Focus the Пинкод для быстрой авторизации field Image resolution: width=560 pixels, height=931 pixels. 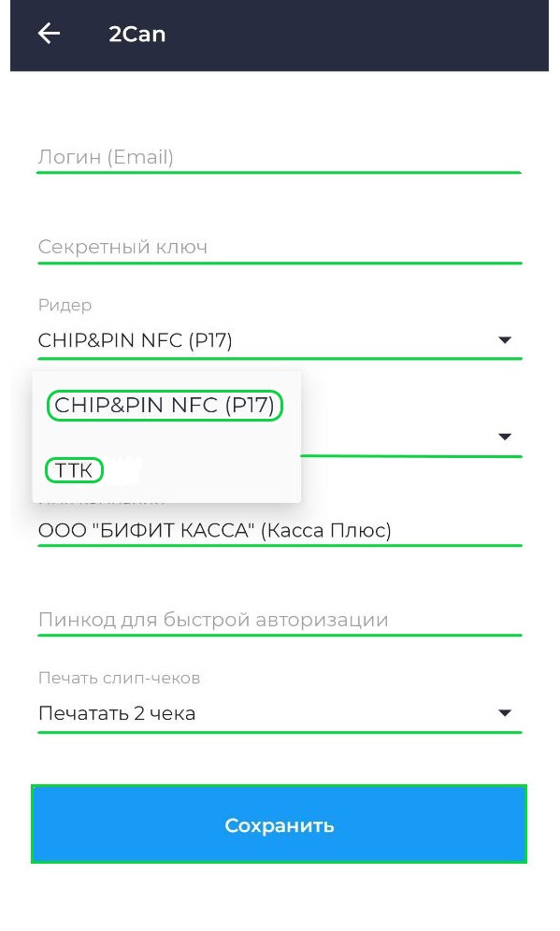click(x=280, y=620)
